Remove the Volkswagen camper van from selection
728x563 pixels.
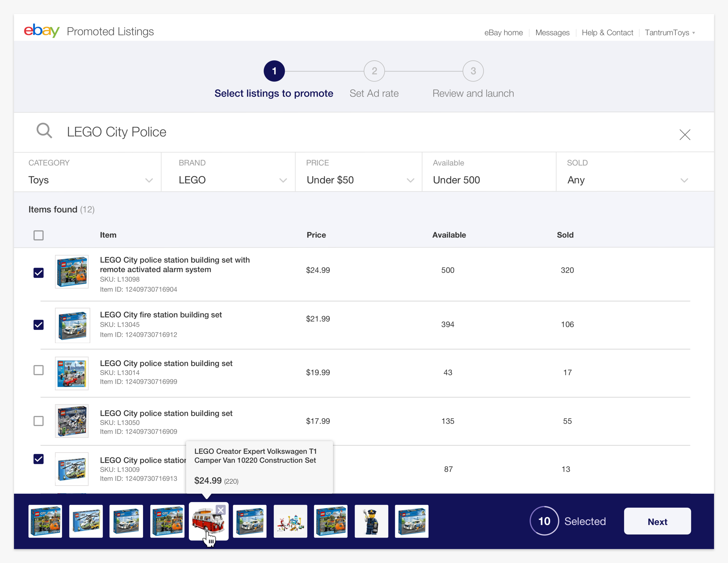(221, 510)
